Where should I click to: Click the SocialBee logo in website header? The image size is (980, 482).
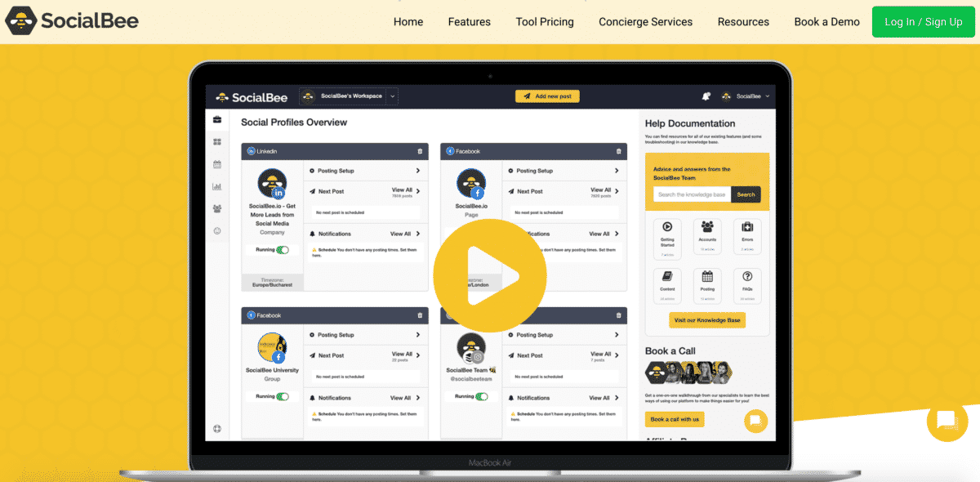click(x=72, y=21)
